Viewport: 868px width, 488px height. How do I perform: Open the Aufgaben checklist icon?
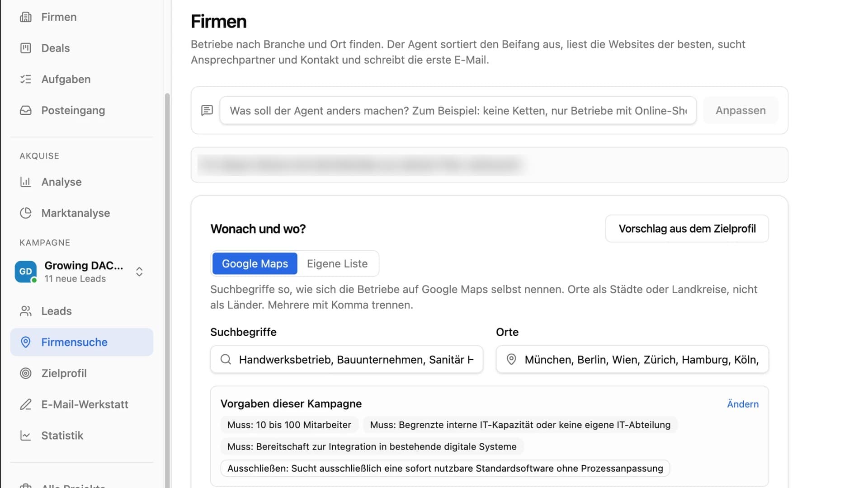click(26, 80)
